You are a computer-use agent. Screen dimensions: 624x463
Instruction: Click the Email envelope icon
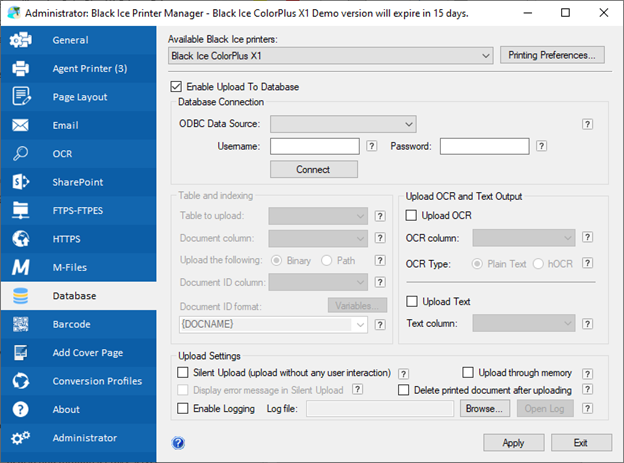tap(20, 125)
